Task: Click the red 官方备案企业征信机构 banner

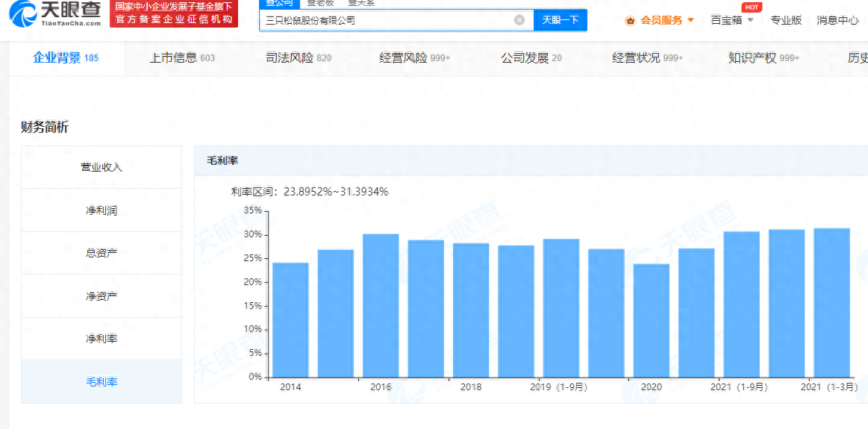Action: 174,14
